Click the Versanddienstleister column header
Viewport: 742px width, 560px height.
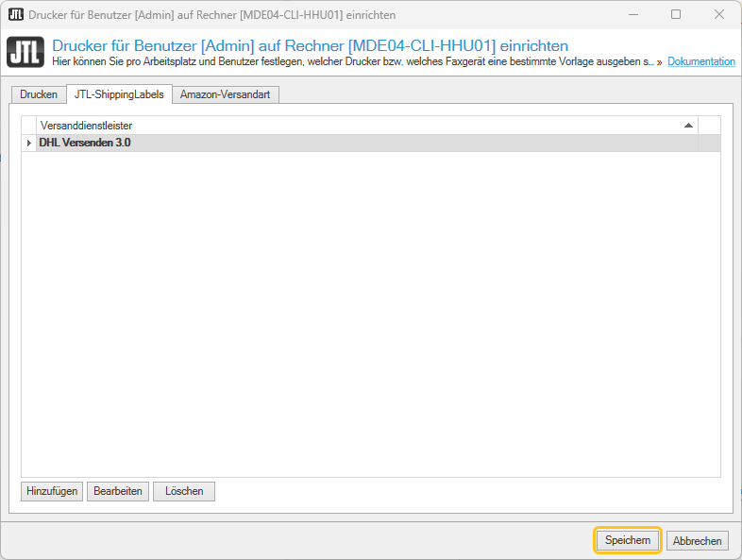[x=359, y=125]
